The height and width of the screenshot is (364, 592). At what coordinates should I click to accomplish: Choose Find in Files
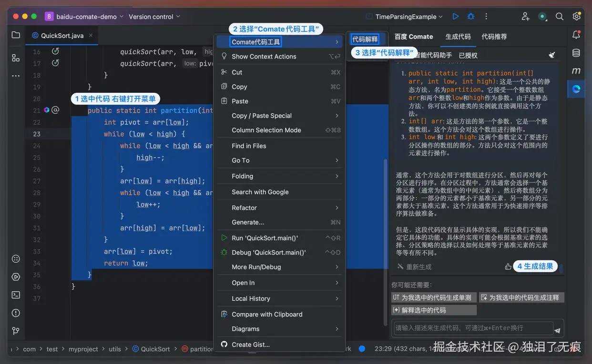[x=279, y=146]
